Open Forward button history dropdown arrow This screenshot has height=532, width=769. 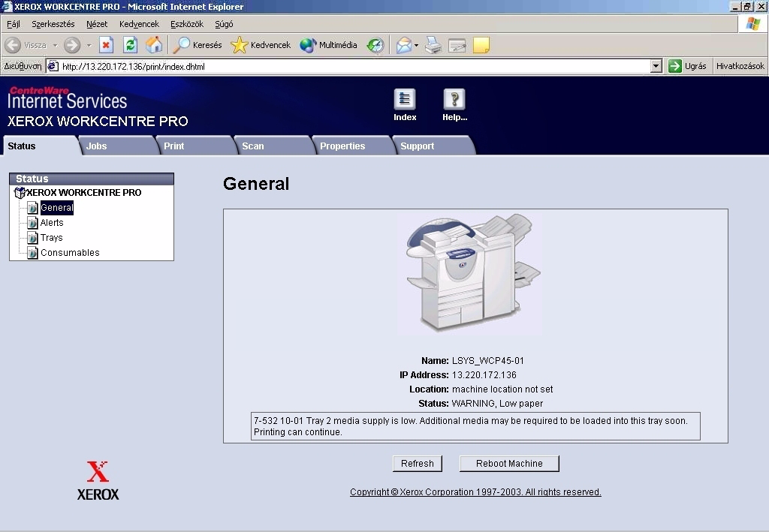pyautogui.click(x=89, y=45)
